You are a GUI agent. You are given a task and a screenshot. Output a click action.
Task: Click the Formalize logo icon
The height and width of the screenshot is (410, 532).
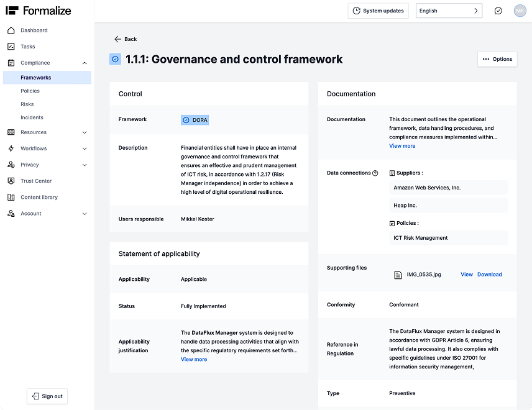point(12,11)
